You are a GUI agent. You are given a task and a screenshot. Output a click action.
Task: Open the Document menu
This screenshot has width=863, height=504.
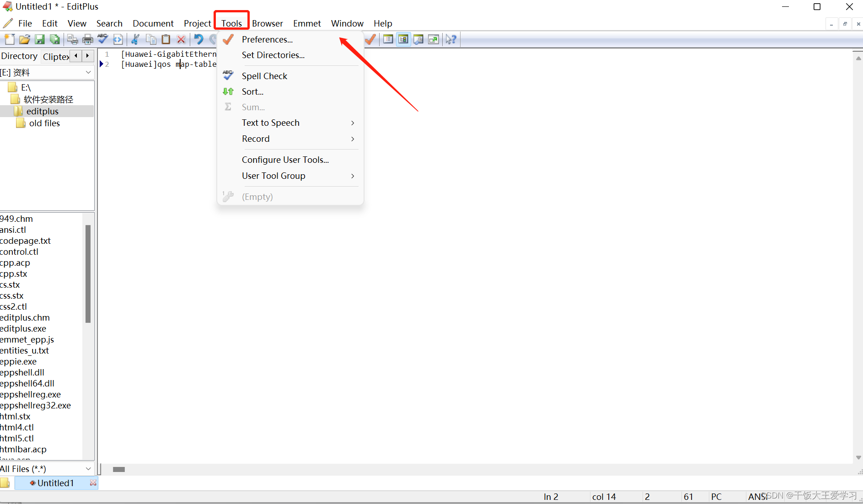[x=153, y=23]
